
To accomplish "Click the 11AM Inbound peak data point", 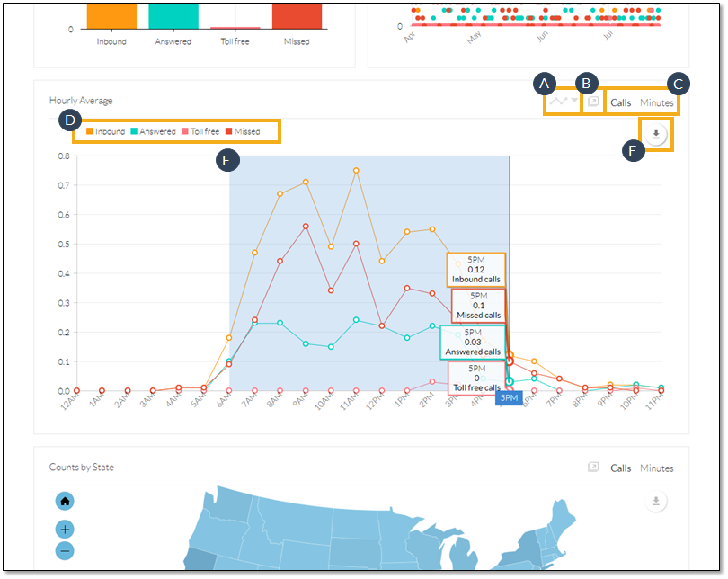I will (x=357, y=170).
